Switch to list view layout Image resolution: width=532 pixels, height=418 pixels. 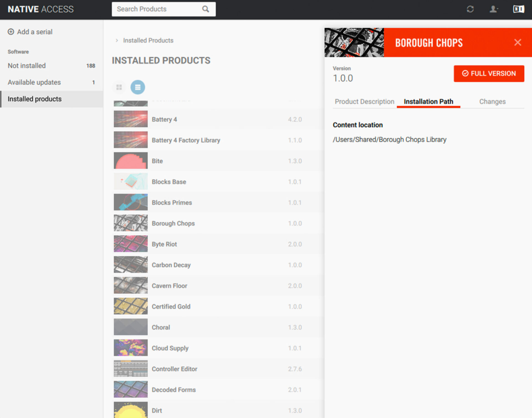(138, 87)
